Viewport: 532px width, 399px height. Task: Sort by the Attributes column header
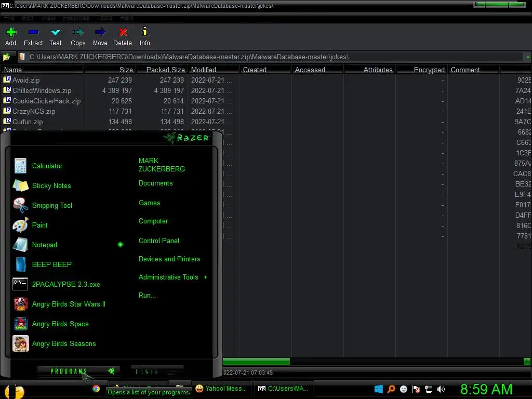(369, 70)
